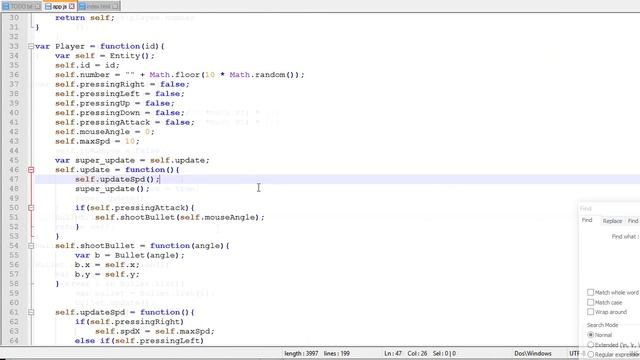Close the app.js tab with its X icon
The width and height of the screenshot is (640, 360).
[x=72, y=7]
